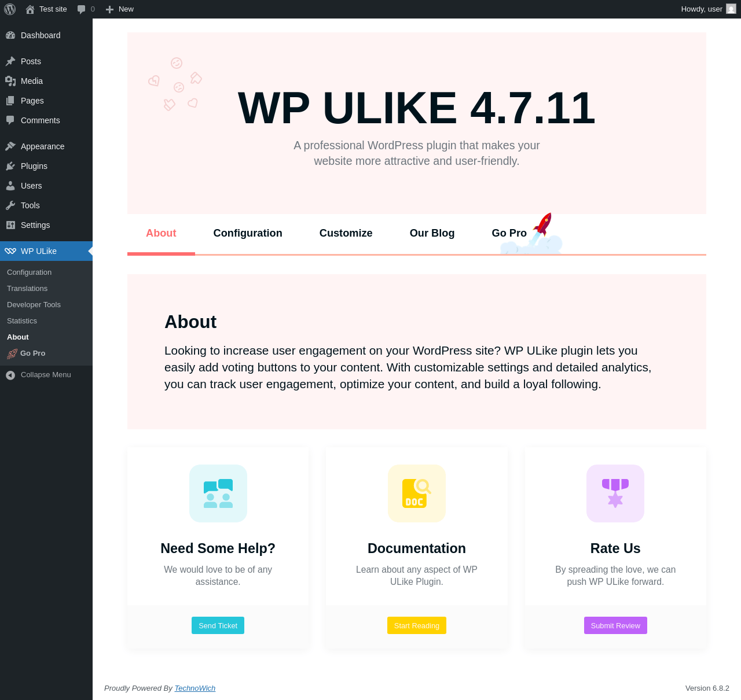The height and width of the screenshot is (700, 741).
Task: Click the Collapse Menu arrow icon
Action: tap(10, 375)
